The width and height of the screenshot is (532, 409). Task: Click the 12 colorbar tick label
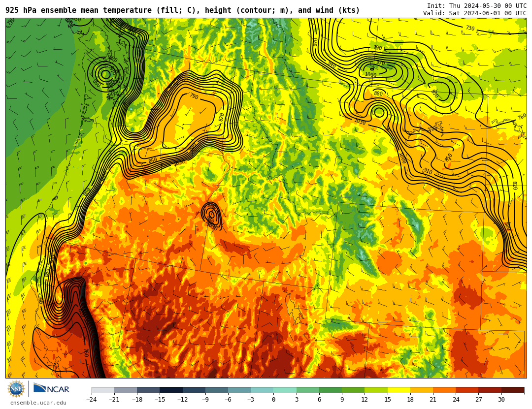pos(365,400)
